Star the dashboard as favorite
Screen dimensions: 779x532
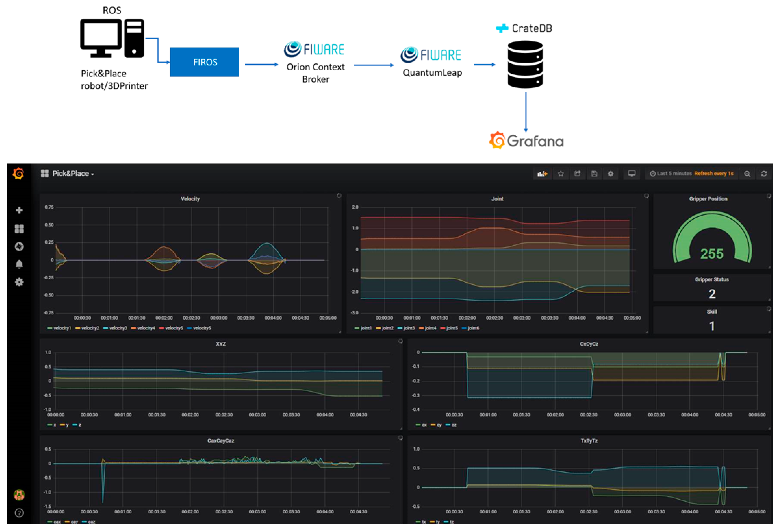click(561, 174)
